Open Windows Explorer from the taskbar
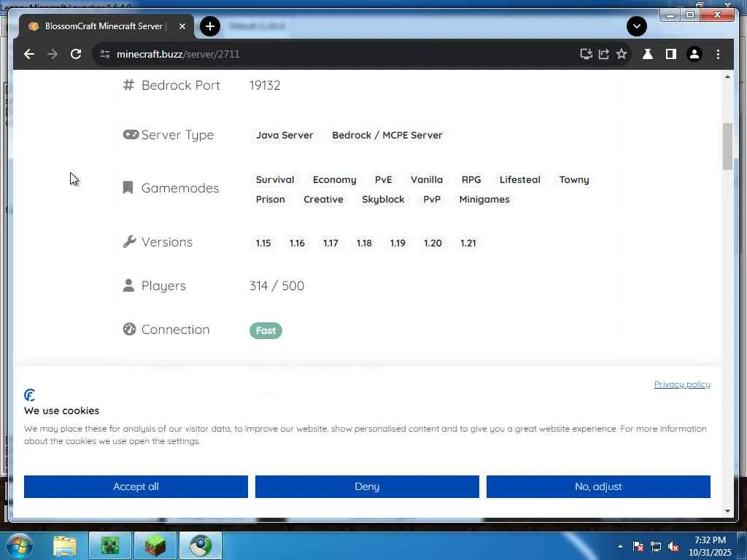The width and height of the screenshot is (747, 560). tap(65, 546)
